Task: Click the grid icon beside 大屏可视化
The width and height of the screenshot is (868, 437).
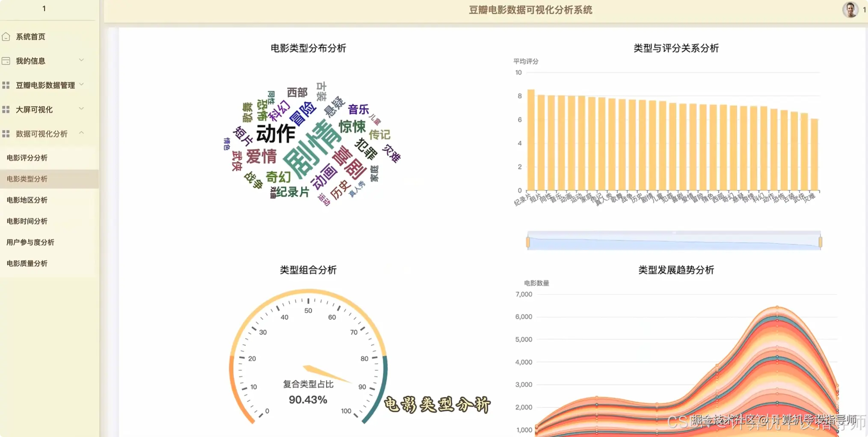Action: point(6,109)
